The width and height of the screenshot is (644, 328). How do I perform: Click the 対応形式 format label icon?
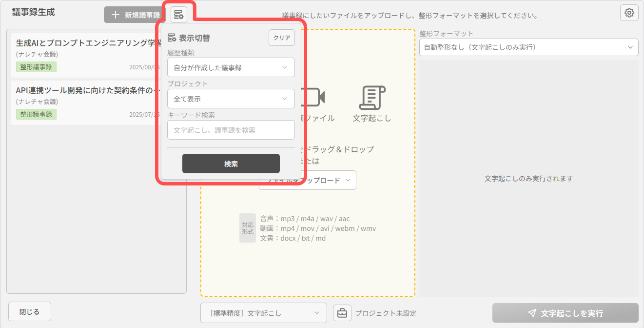pos(248,227)
